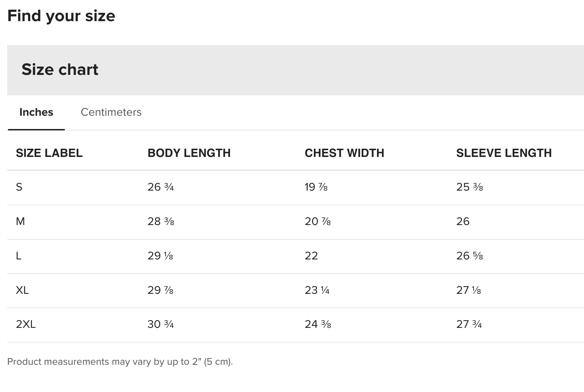Click the product measurements disclaimer text

point(120,362)
